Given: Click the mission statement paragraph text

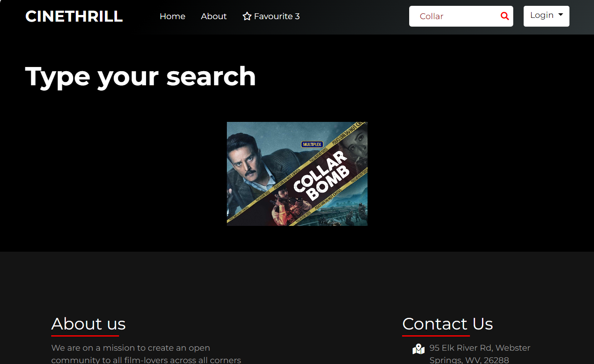Looking at the screenshot, I should click(x=146, y=354).
